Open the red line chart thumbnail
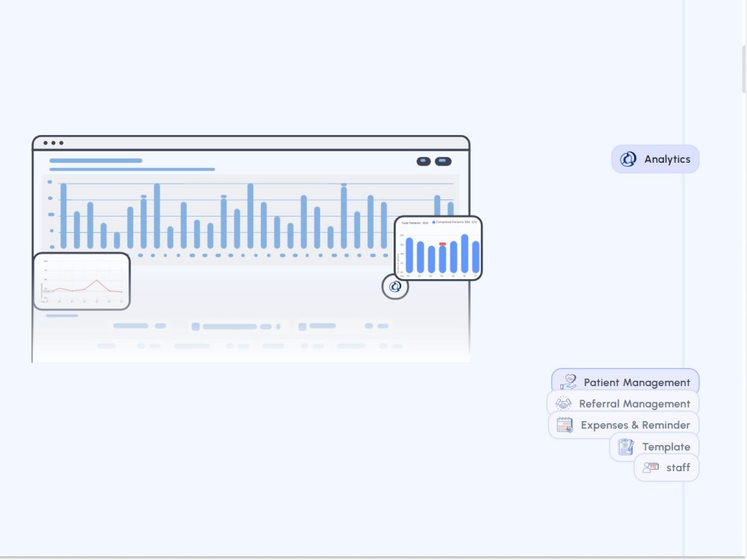The height and width of the screenshot is (560, 747). (82, 281)
